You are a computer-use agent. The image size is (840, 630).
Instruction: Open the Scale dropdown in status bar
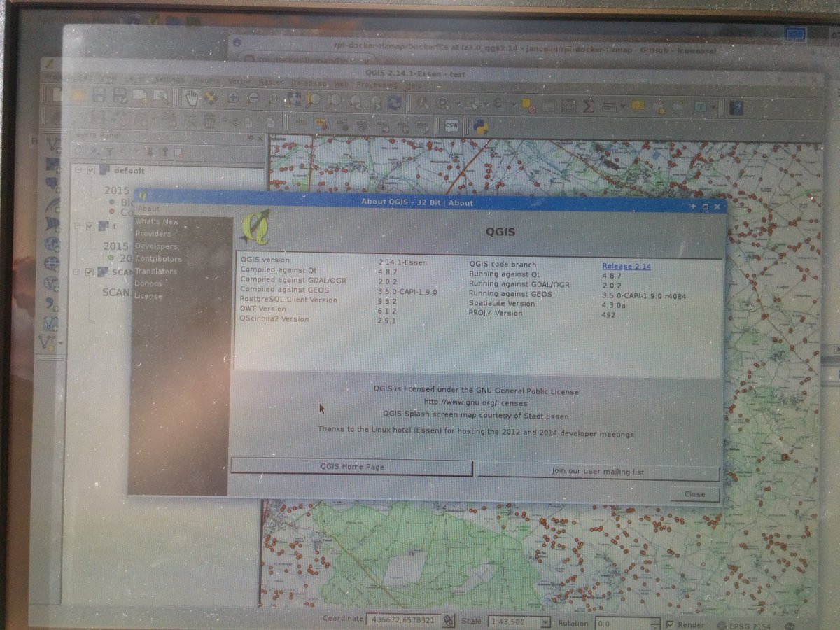545,622
